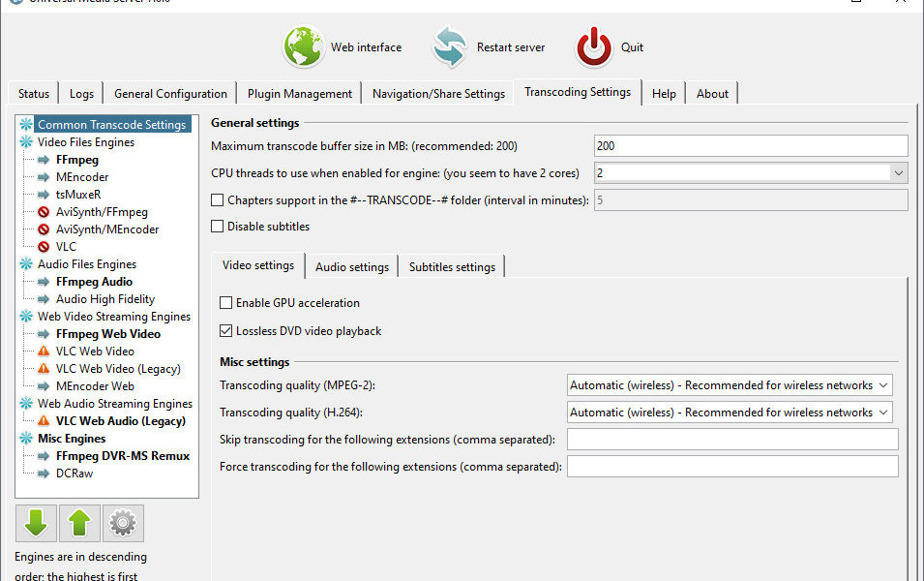Click the gear engine settings button
Viewport: 924px width, 581px height.
tap(123, 523)
